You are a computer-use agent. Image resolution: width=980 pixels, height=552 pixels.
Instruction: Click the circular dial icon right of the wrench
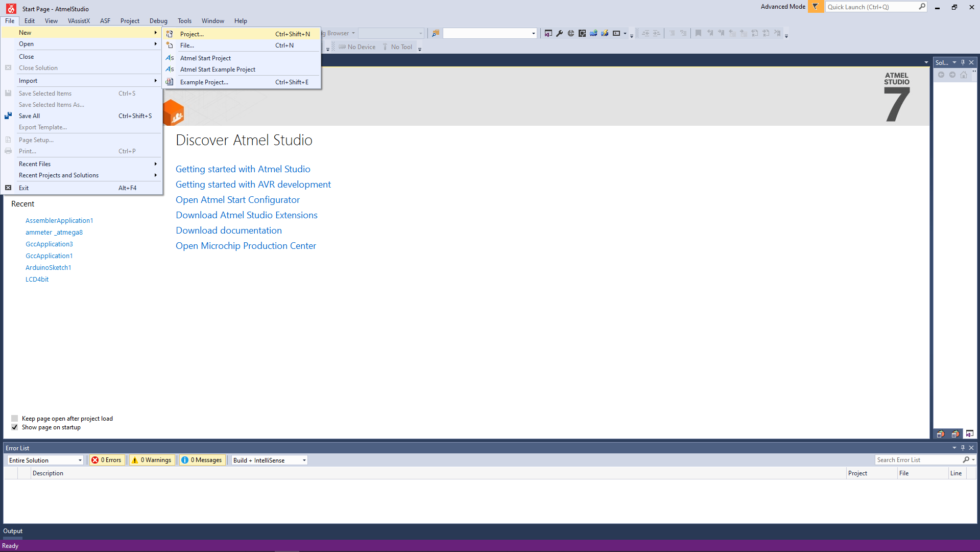tap(571, 33)
